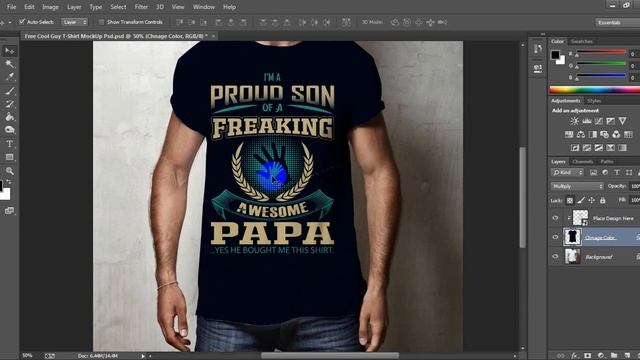The image size is (640, 360).
Task: Swap foreground and background colors in toolbox
Action: [x=9, y=181]
